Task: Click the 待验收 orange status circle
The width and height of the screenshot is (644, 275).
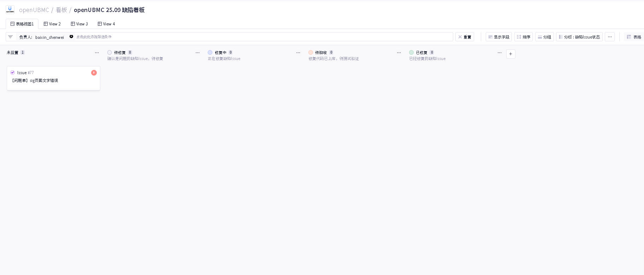Action: coord(311,53)
